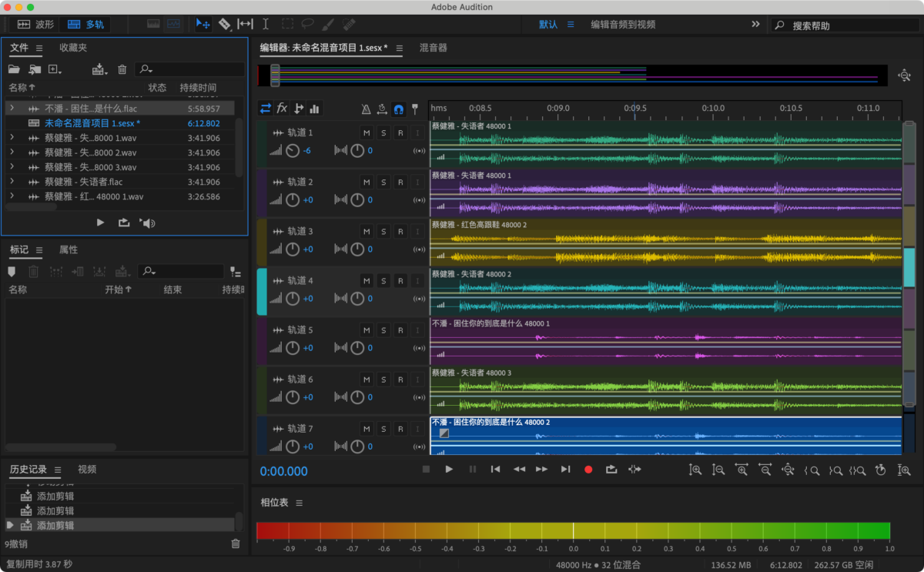924x572 pixels.
Task: Click the Skip Selection button
Action: click(x=634, y=469)
